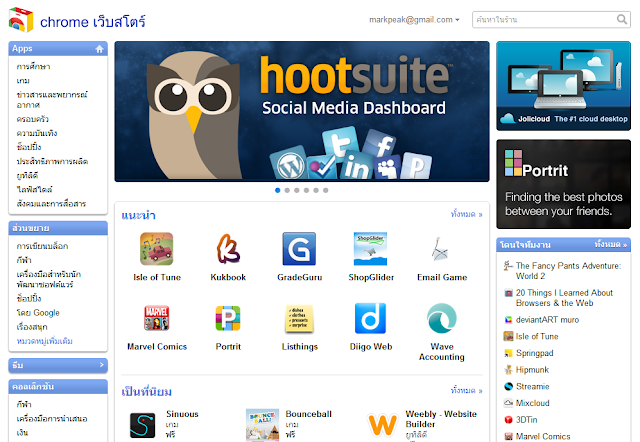Screen dimensions: 640x442
Task: Select the Marvel Comics app icon
Action: pos(157,318)
